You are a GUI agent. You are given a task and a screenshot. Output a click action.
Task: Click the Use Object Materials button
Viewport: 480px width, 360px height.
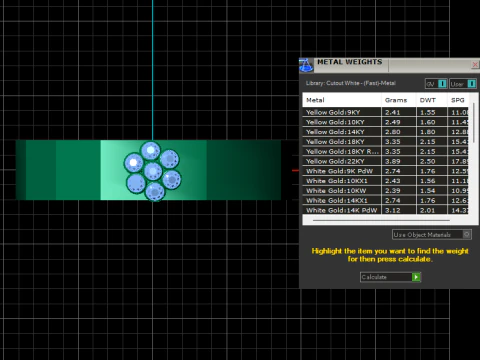click(x=431, y=234)
